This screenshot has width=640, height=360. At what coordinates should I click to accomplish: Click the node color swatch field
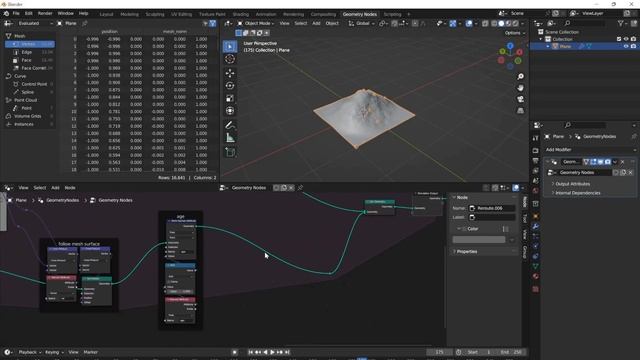tap(479, 240)
